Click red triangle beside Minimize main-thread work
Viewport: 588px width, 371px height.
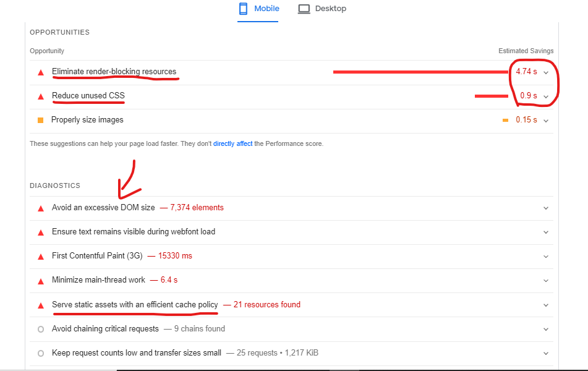click(41, 281)
